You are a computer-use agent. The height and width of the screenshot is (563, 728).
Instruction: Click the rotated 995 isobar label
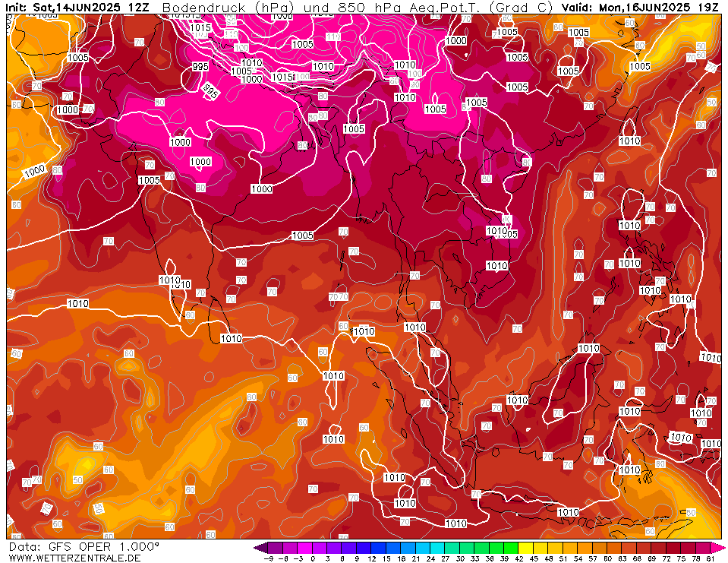[210, 90]
